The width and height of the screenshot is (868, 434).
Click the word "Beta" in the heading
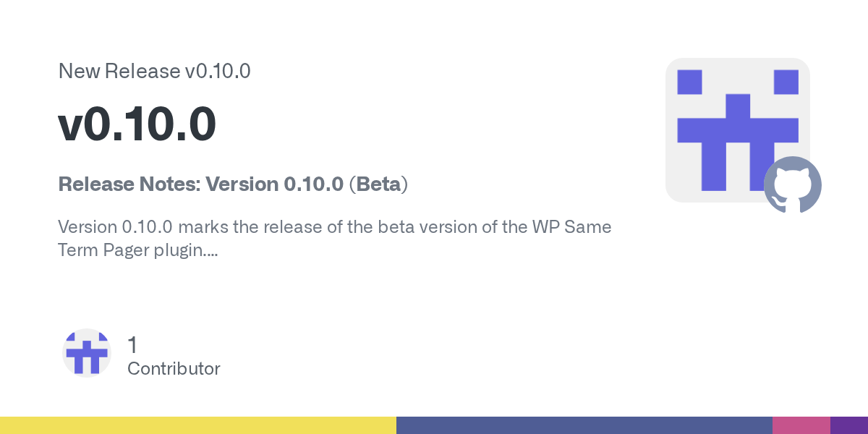[x=379, y=184]
